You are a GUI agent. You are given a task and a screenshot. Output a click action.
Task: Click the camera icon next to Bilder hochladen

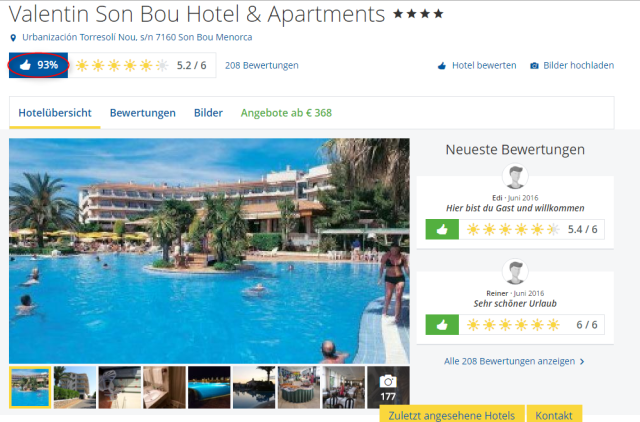pos(534,66)
